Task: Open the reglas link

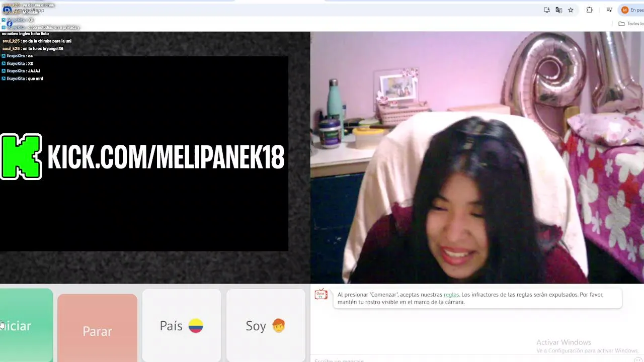Action: coord(451,295)
